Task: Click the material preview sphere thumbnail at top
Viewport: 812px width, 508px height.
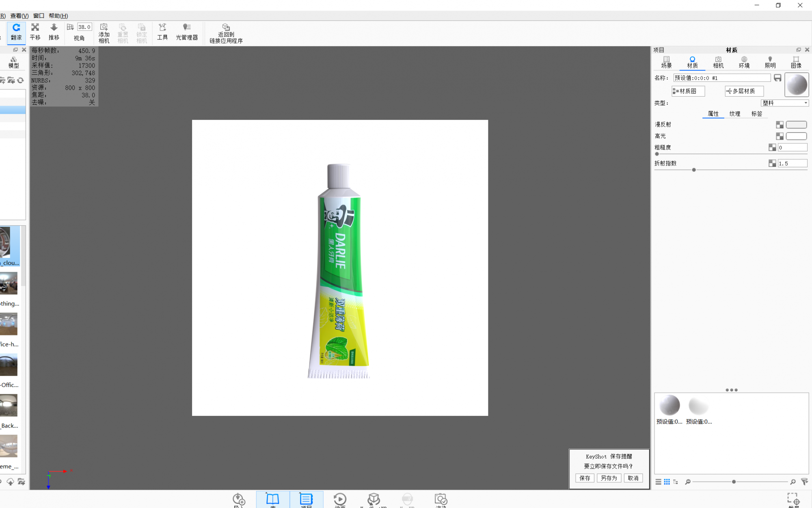Action: [797, 85]
